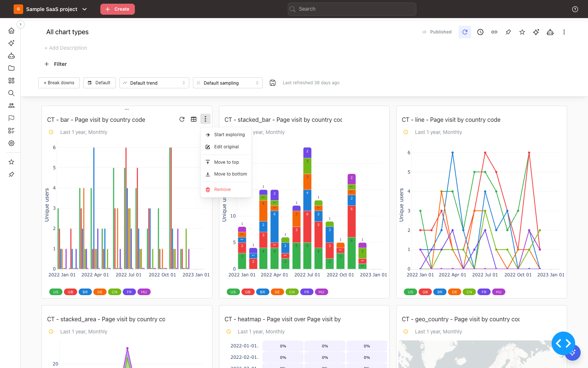This screenshot has height=368, width=588.
Task: Open the Default sampling dropdown
Action: click(228, 83)
